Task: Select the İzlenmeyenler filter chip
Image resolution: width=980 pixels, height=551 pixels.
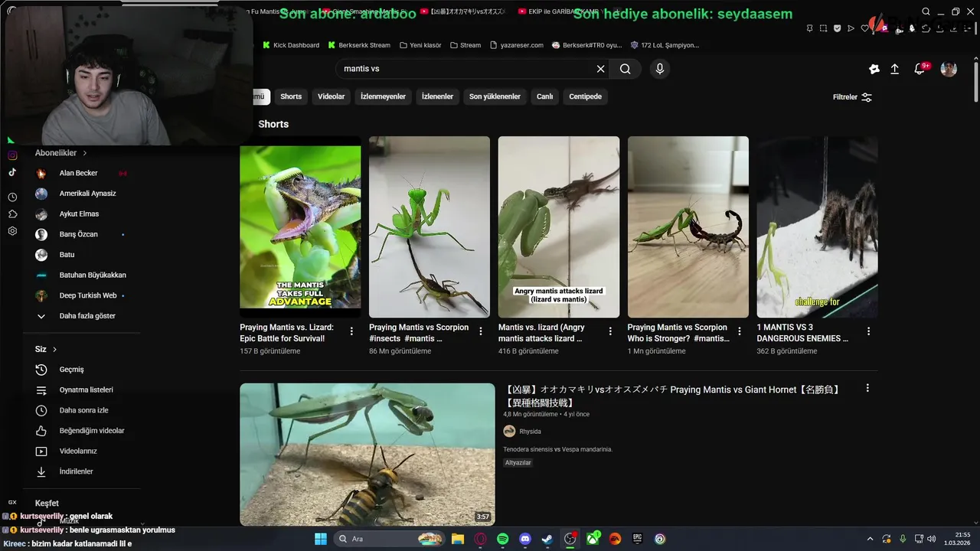Action: (x=383, y=96)
